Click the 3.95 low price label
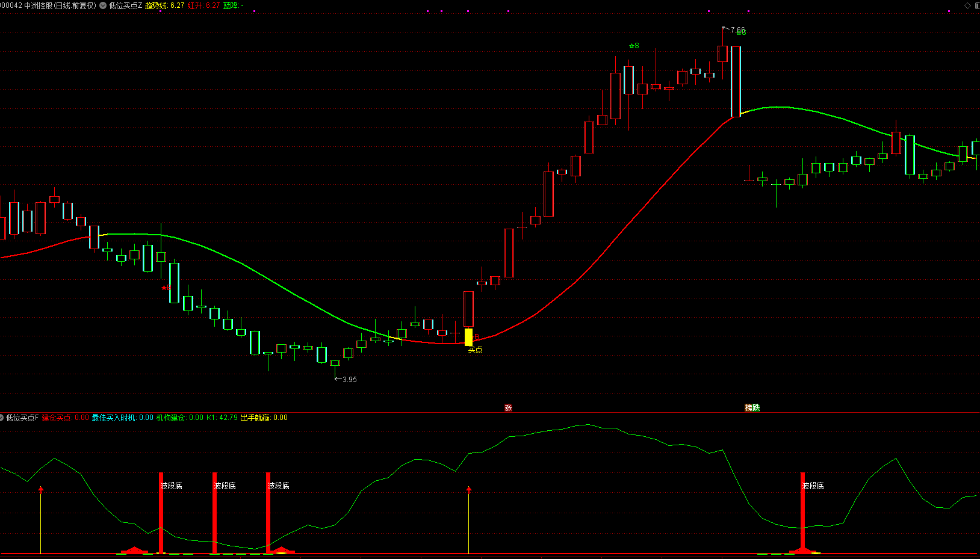The width and height of the screenshot is (980, 559). coord(350,380)
